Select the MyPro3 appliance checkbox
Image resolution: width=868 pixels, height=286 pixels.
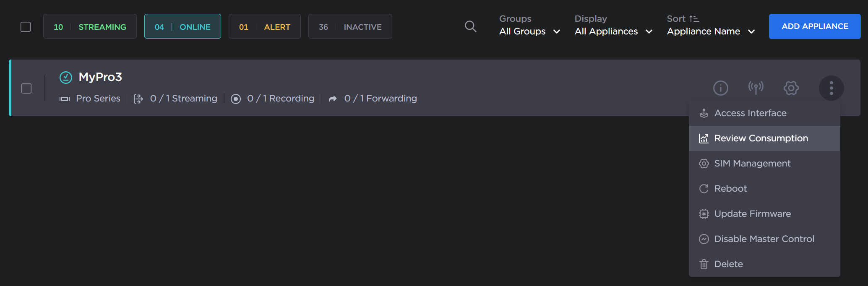[x=26, y=88]
